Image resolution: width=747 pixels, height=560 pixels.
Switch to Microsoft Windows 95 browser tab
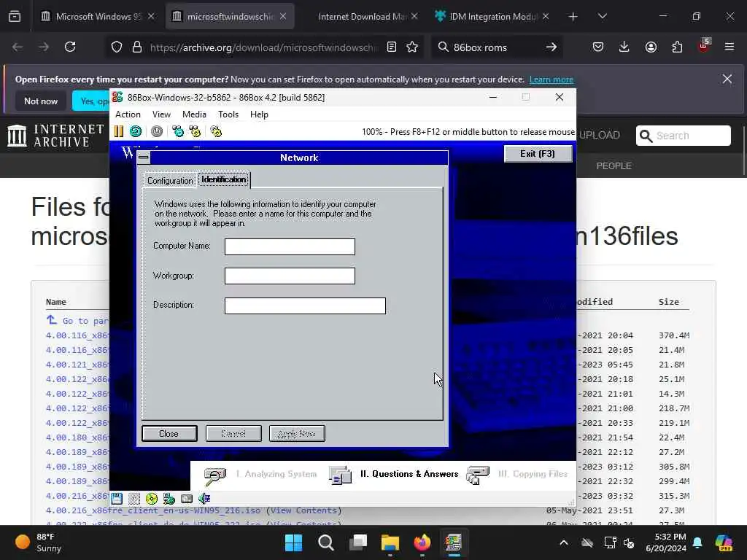click(98, 17)
